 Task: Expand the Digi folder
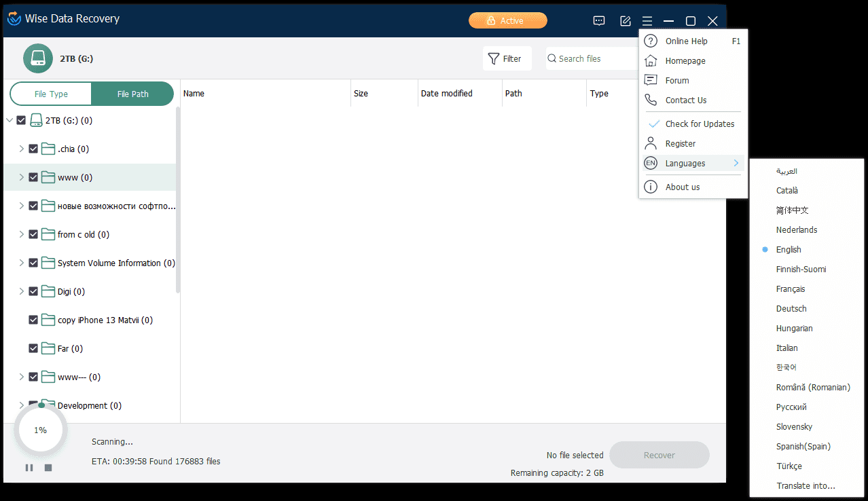(21, 291)
